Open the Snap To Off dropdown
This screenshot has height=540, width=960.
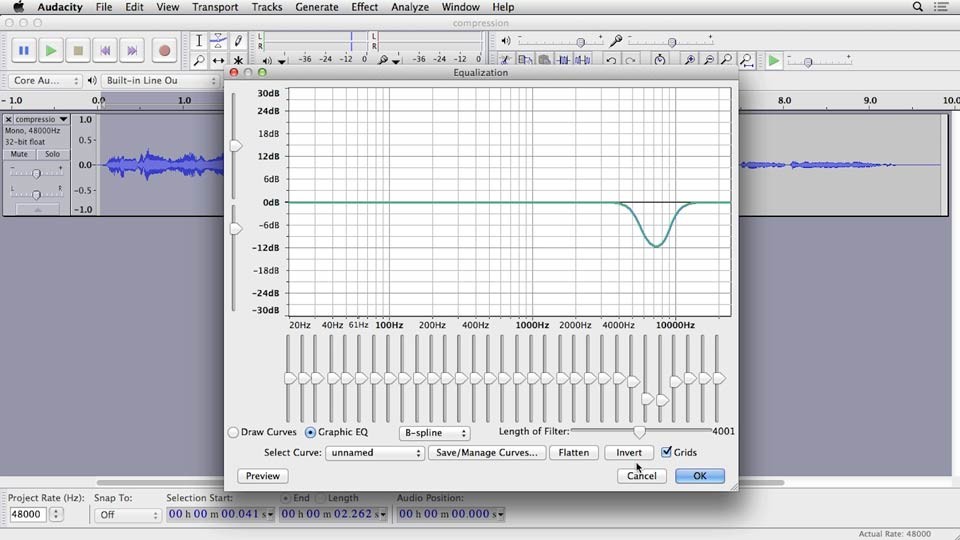point(127,515)
